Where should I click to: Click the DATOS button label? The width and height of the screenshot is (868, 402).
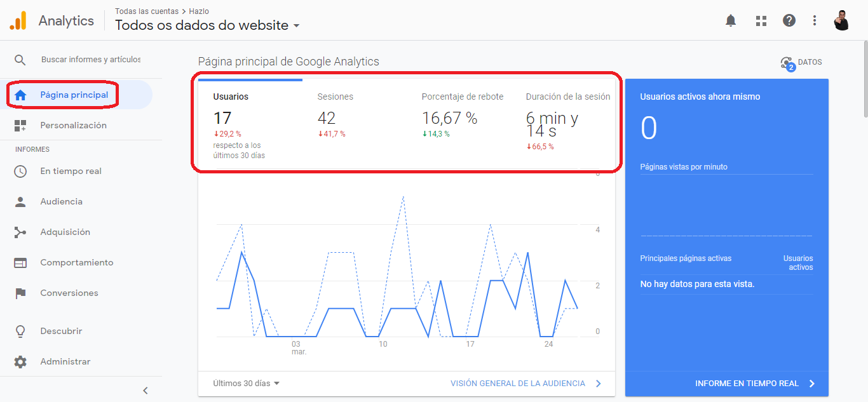click(810, 62)
